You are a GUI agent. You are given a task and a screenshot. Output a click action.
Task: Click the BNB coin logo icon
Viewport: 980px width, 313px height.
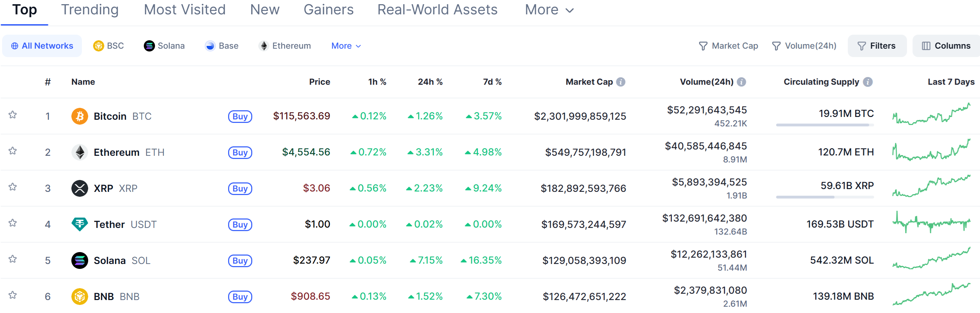79,296
